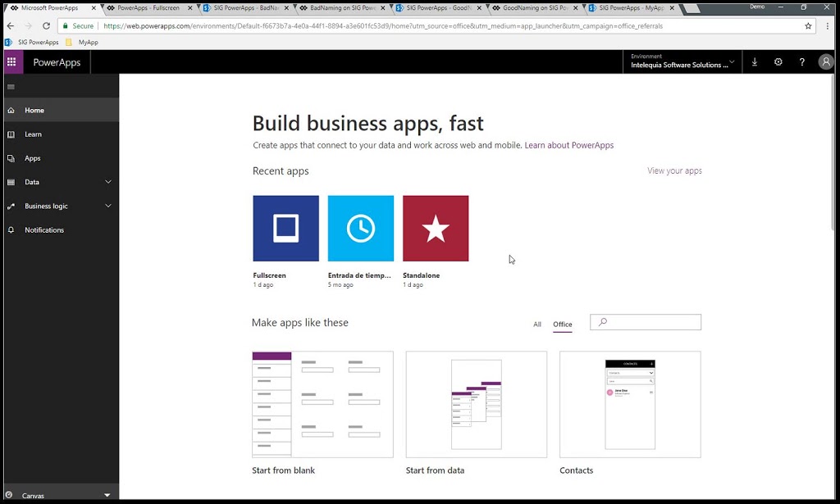
Task: Click the Home house icon in sidebar
Action: (11, 110)
